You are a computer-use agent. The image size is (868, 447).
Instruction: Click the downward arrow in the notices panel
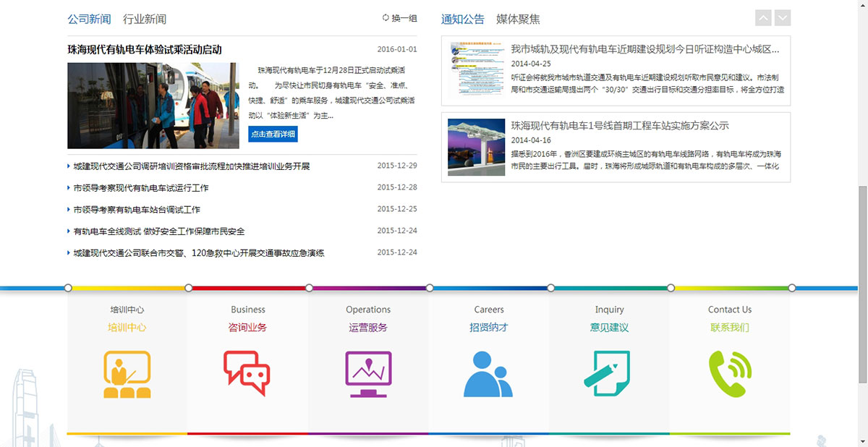pos(781,17)
